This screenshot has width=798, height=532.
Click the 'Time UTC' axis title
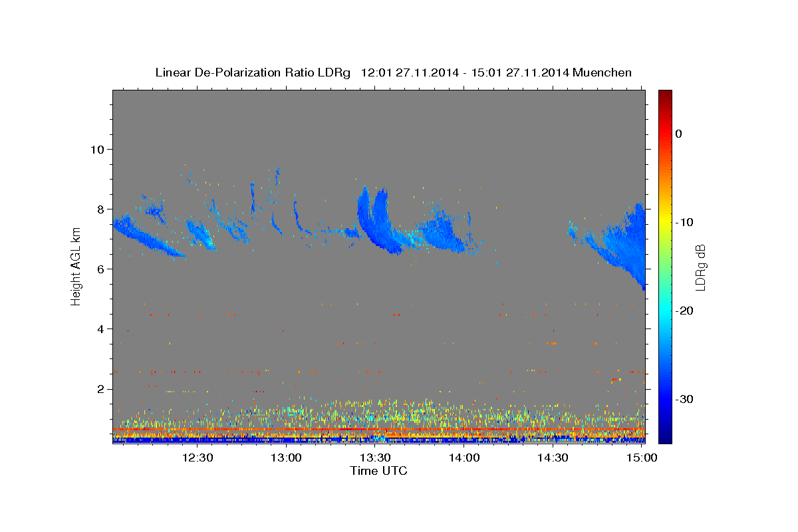tap(378, 471)
